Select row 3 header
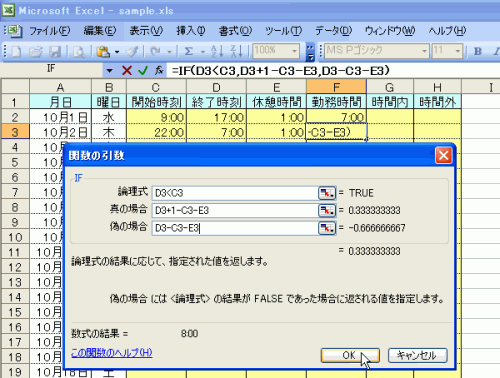Image resolution: width=500 pixels, height=378 pixels. (x=15, y=132)
